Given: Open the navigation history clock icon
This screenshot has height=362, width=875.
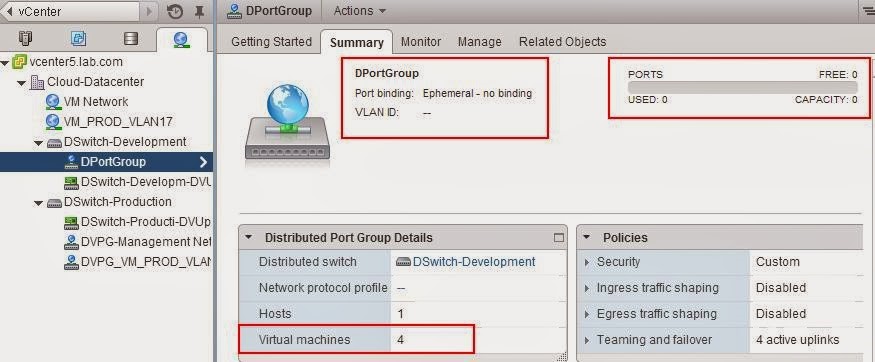Looking at the screenshot, I should pos(175,11).
